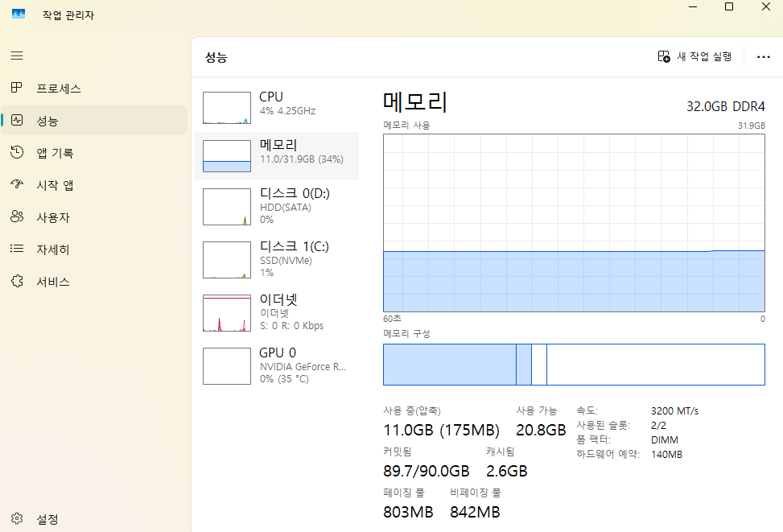The image size is (783, 532).
Task: Click the 842MB non-paged pool value
Action: click(x=475, y=512)
